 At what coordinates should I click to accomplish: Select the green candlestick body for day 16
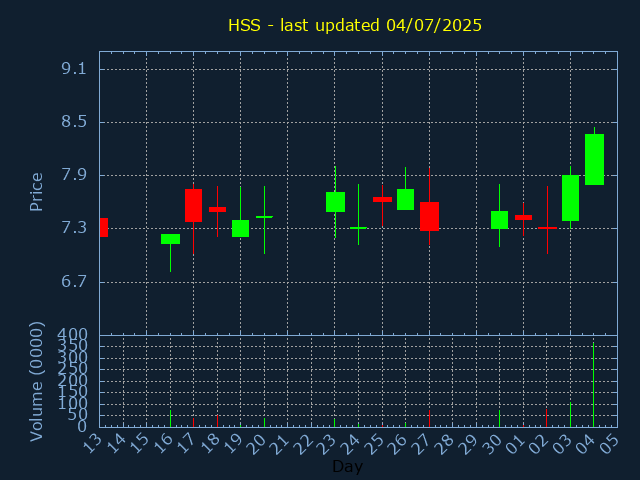(170, 239)
